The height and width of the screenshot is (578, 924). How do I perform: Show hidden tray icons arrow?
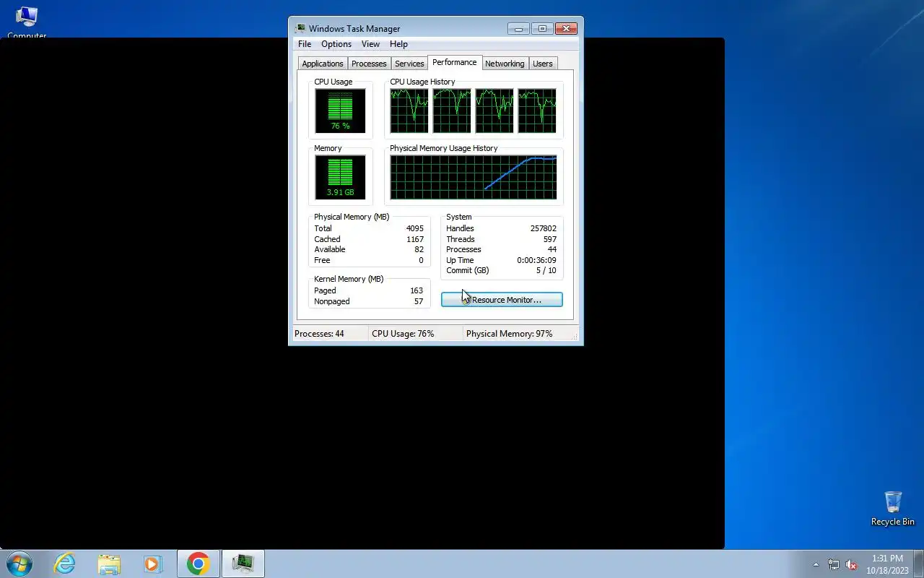[x=816, y=564]
